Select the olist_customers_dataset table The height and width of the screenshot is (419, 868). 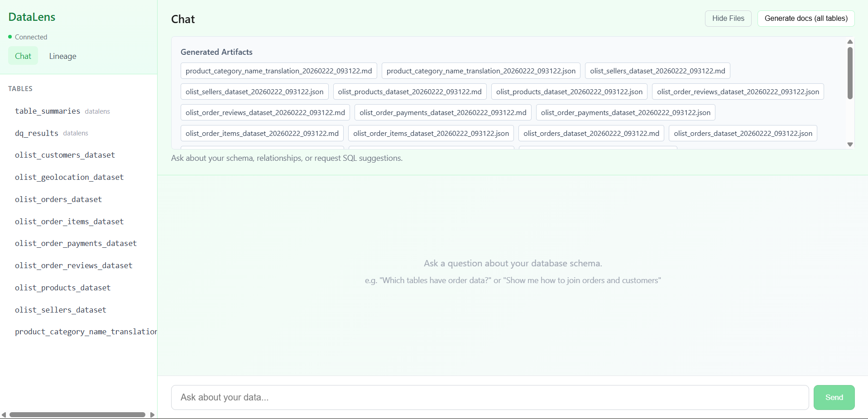[x=65, y=155]
